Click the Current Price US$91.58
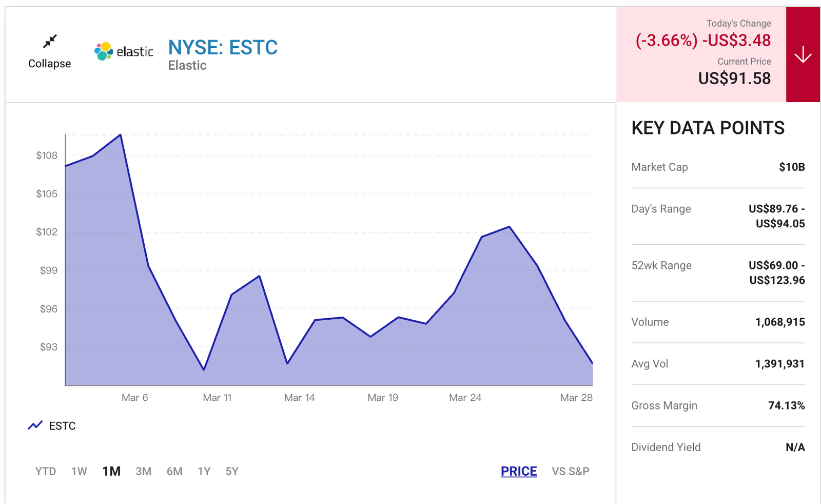 pyautogui.click(x=734, y=78)
